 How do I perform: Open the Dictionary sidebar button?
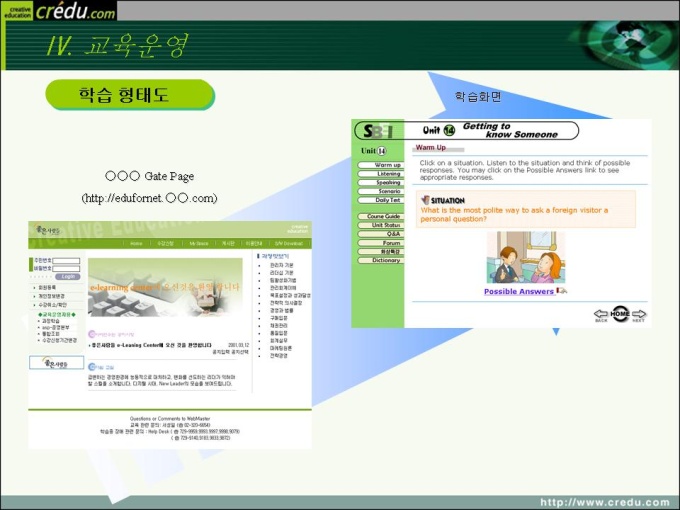[381, 260]
